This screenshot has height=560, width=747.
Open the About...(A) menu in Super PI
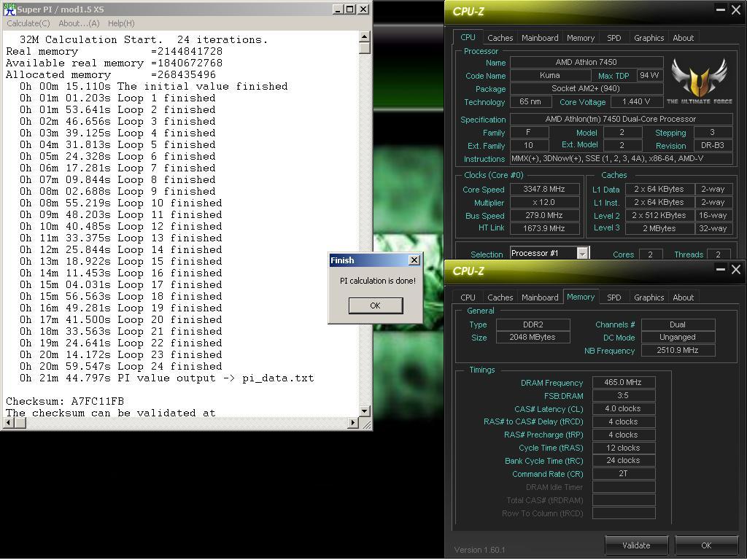click(79, 23)
